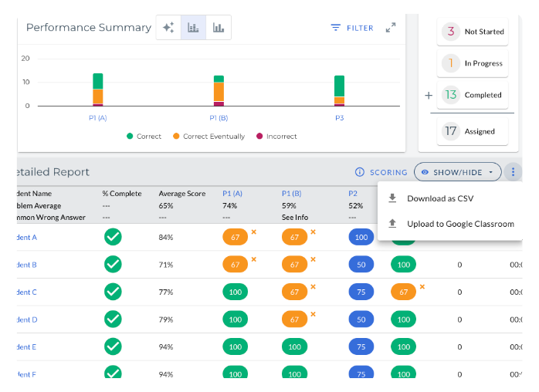This screenshot has height=392, width=539.
Task: Click the three-dot more options icon
Action: (513, 172)
